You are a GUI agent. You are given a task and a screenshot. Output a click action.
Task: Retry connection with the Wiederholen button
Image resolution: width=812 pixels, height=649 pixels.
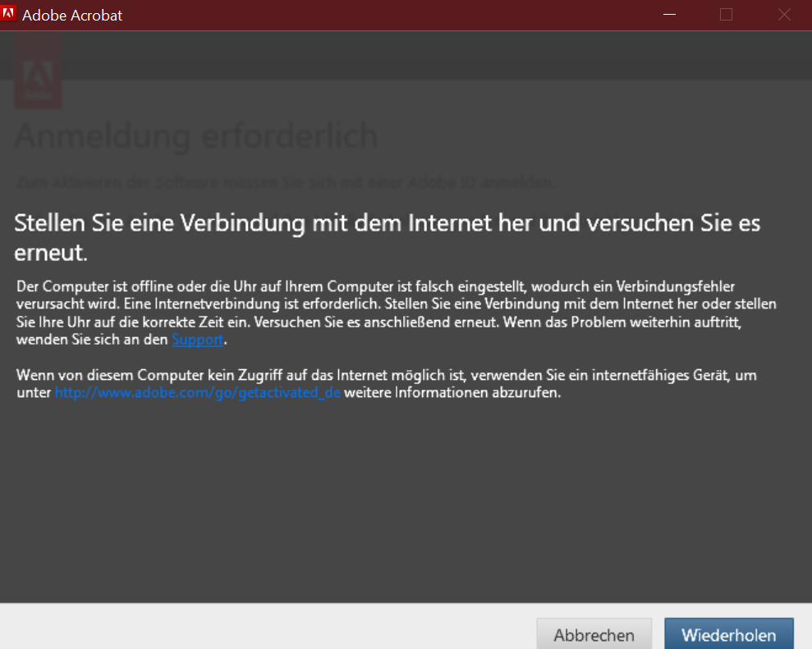click(728, 633)
